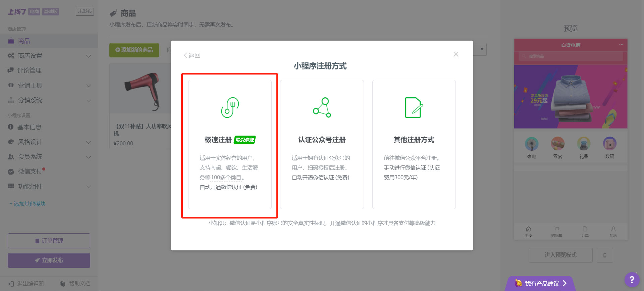644x291 pixels.
Task: Select the 极速注册 heading
Action: click(218, 140)
